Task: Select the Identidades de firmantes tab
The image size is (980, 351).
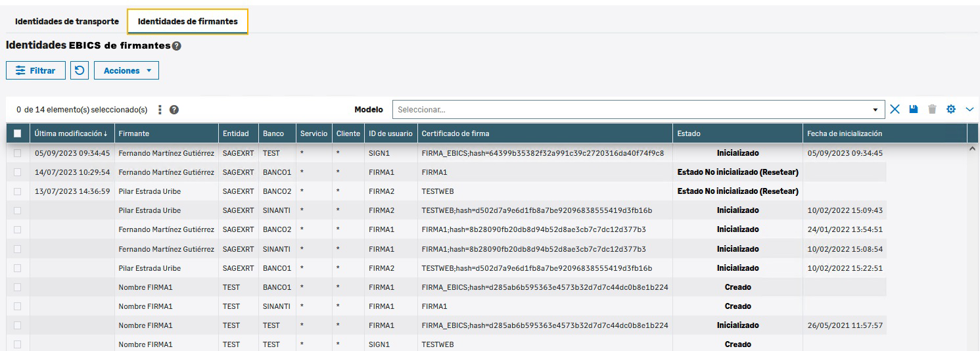Action: coord(187,22)
